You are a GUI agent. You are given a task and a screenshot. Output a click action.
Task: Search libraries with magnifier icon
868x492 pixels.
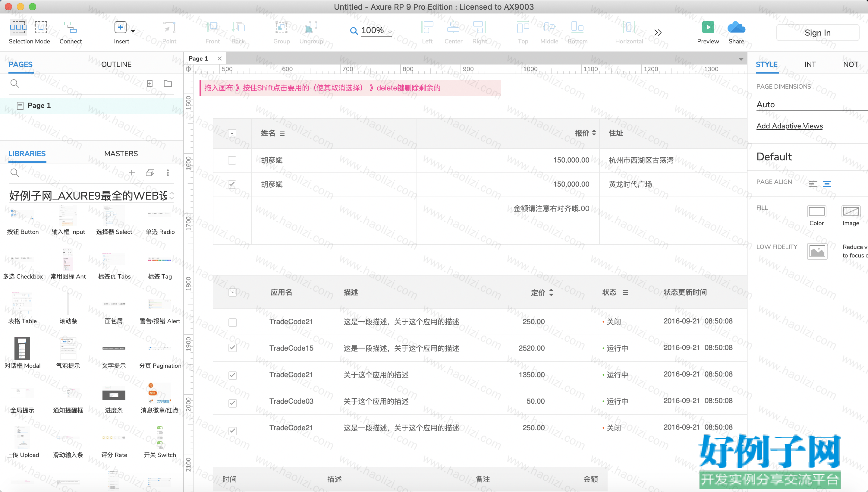14,173
